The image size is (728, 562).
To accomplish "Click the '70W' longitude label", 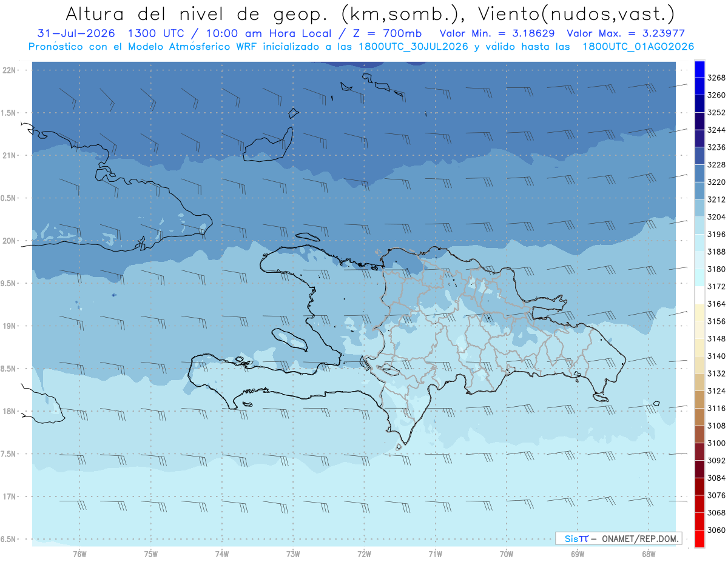I will coord(507,554).
